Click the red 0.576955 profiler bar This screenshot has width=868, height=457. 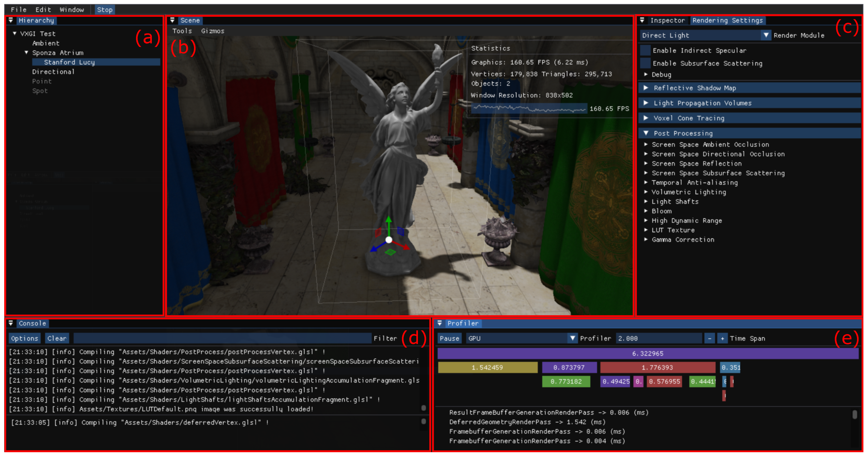(664, 381)
